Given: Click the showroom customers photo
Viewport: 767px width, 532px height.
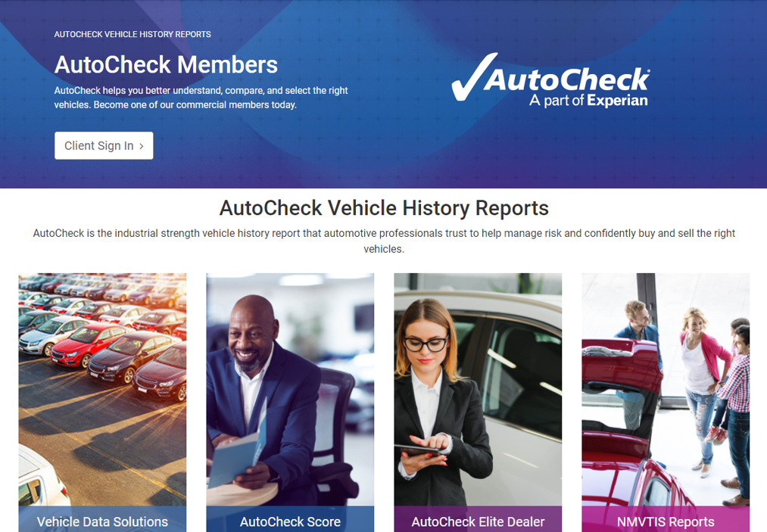Looking at the screenshot, I should (x=666, y=390).
